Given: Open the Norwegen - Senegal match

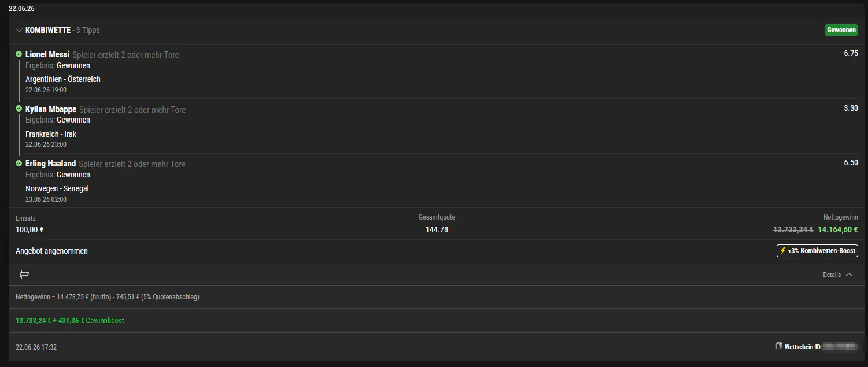Looking at the screenshot, I should [x=57, y=188].
